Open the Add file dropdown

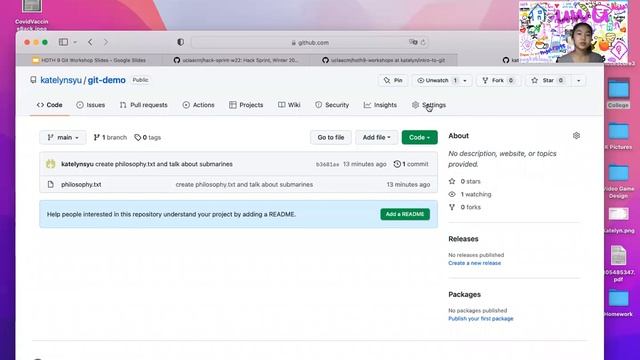tap(376, 138)
